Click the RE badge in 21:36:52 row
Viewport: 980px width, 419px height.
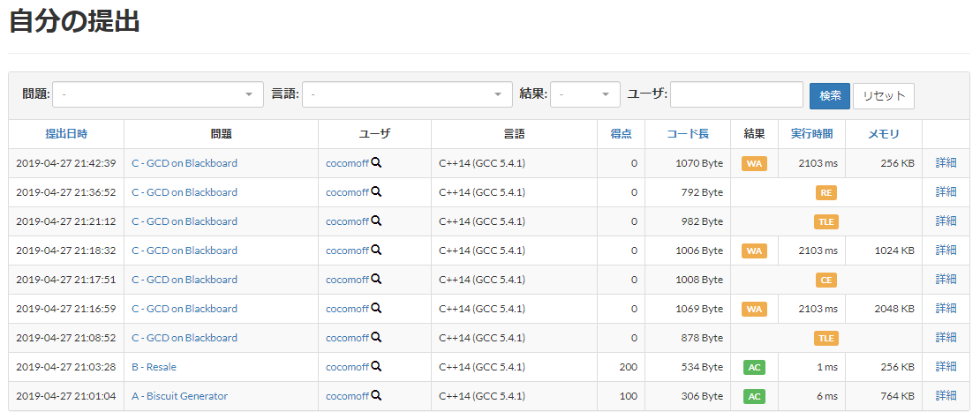point(826,193)
